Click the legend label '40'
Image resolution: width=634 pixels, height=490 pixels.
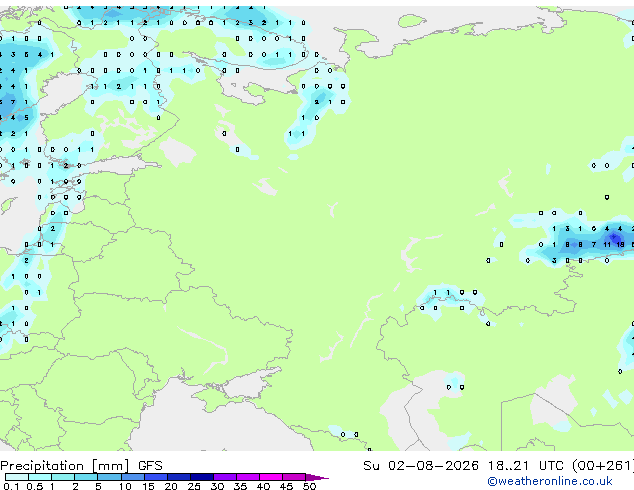[x=263, y=486]
